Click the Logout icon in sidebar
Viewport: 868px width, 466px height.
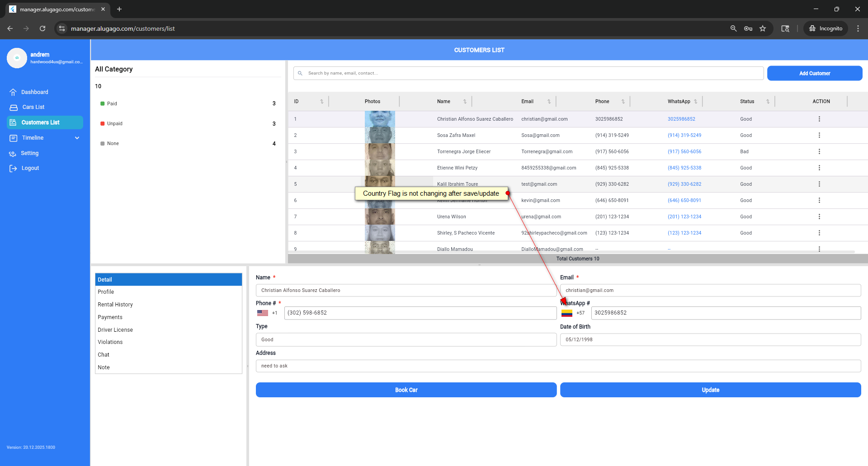(13, 169)
